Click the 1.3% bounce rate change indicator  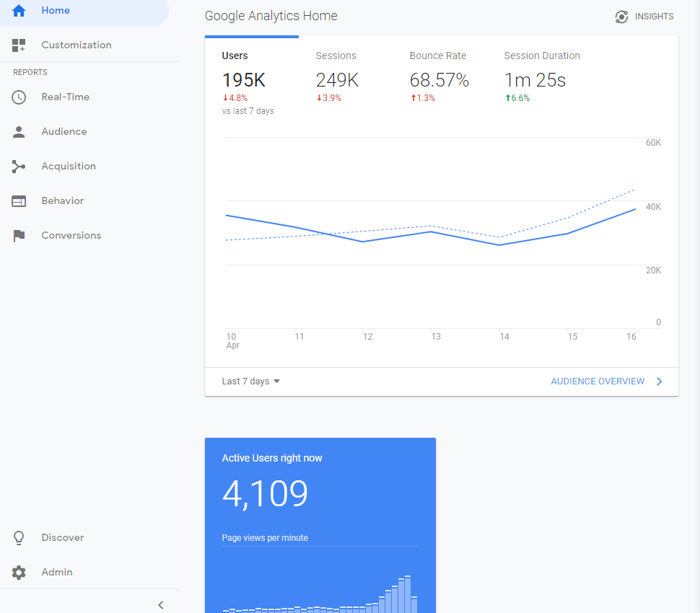tap(423, 98)
